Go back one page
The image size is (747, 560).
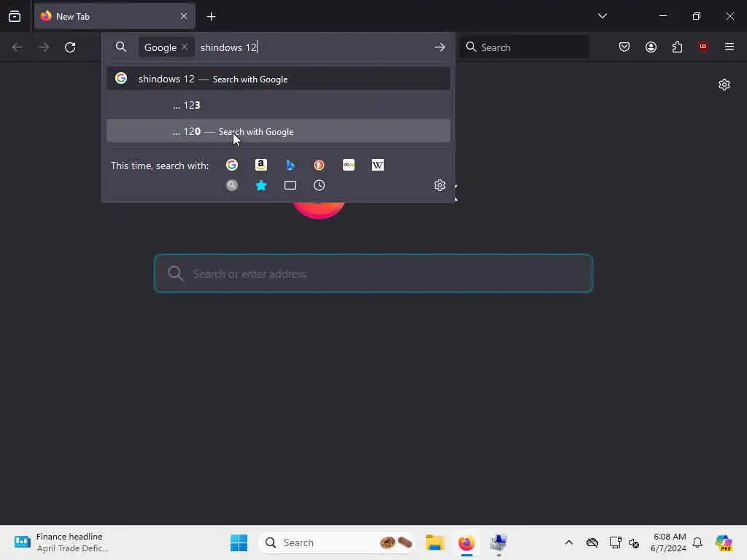(18, 47)
